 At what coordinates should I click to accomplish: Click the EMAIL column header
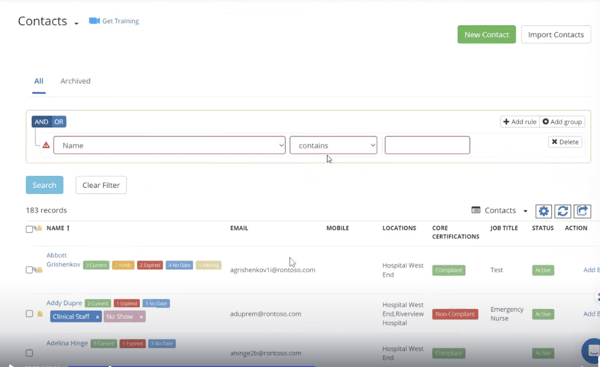pos(239,228)
